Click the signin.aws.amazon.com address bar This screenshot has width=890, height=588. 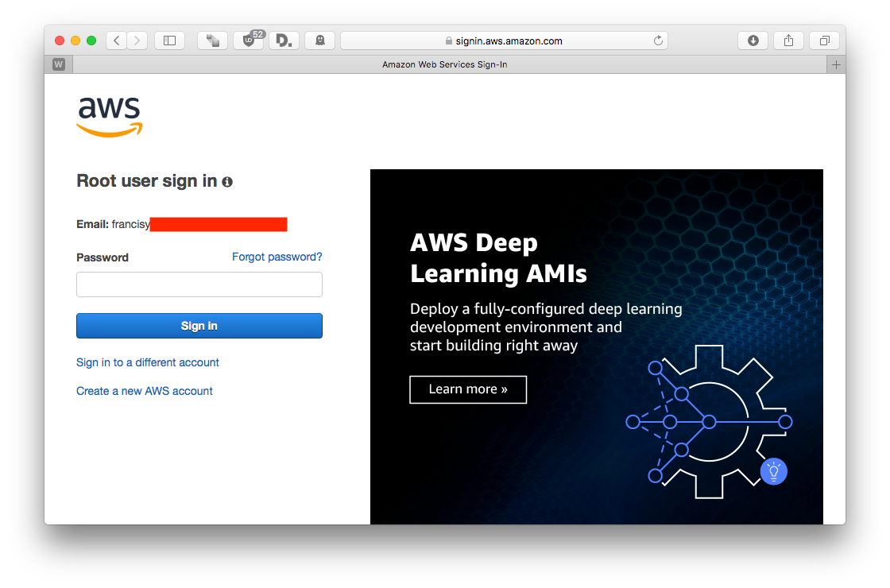pyautogui.click(x=504, y=41)
